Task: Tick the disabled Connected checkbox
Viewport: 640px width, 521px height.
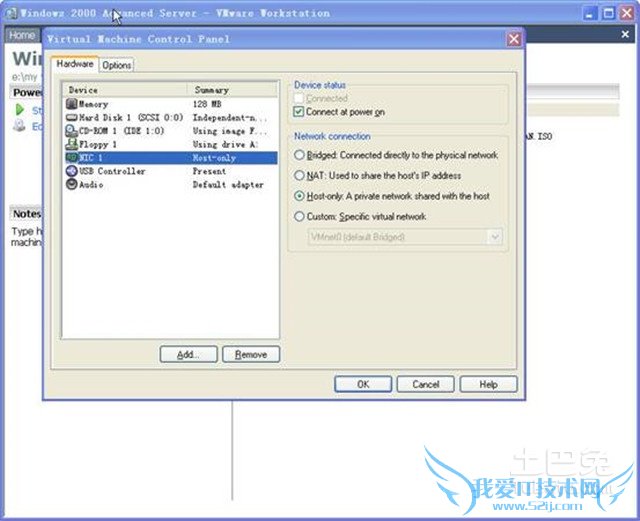Action: click(299, 98)
